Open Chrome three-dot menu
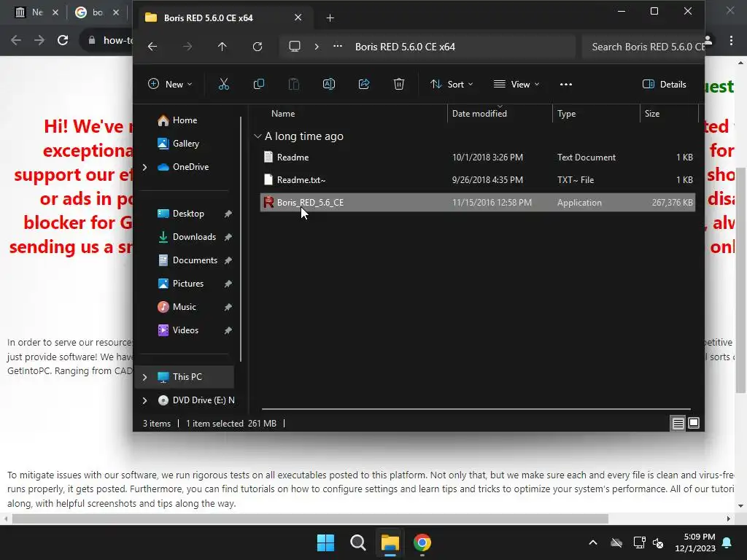Image resolution: width=747 pixels, height=560 pixels. click(731, 41)
